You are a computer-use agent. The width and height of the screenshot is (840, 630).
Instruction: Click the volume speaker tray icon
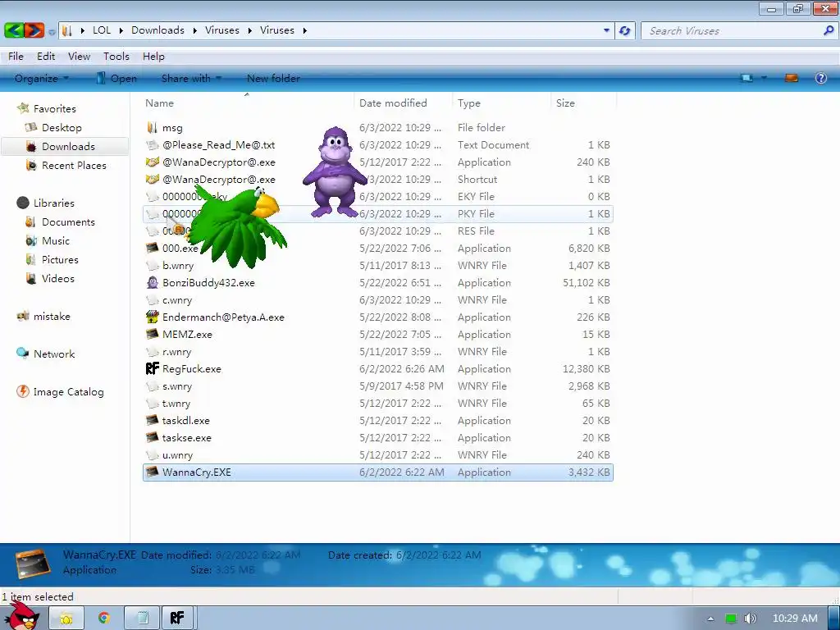(750, 619)
